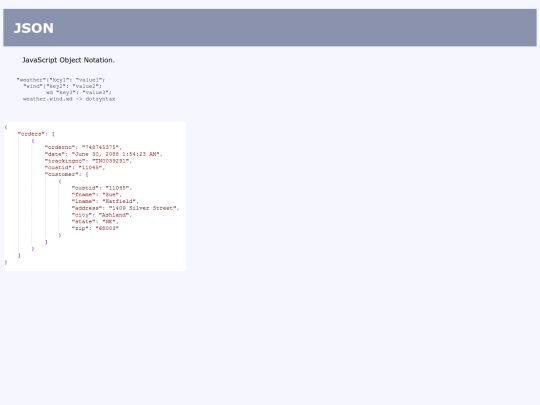This screenshot has width=540, height=405.
Task: Click the wd "key3": "value3" line
Action: pyautogui.click(x=79, y=92)
